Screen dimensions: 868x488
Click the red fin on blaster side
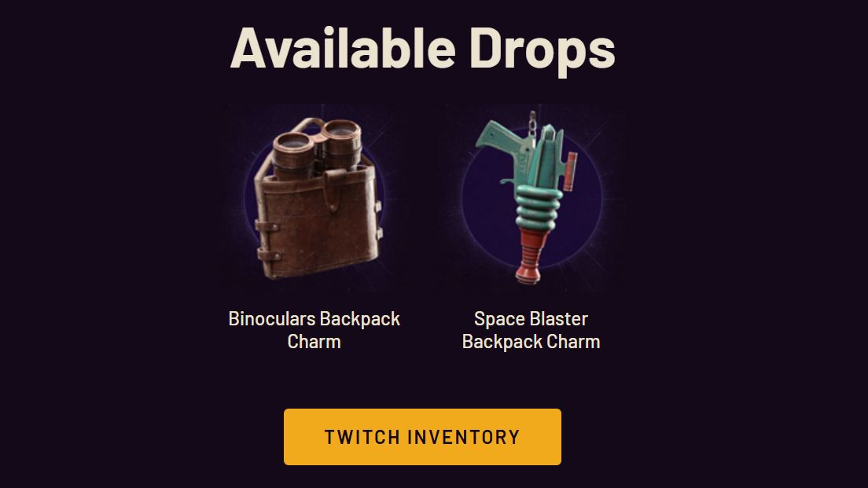[570, 171]
